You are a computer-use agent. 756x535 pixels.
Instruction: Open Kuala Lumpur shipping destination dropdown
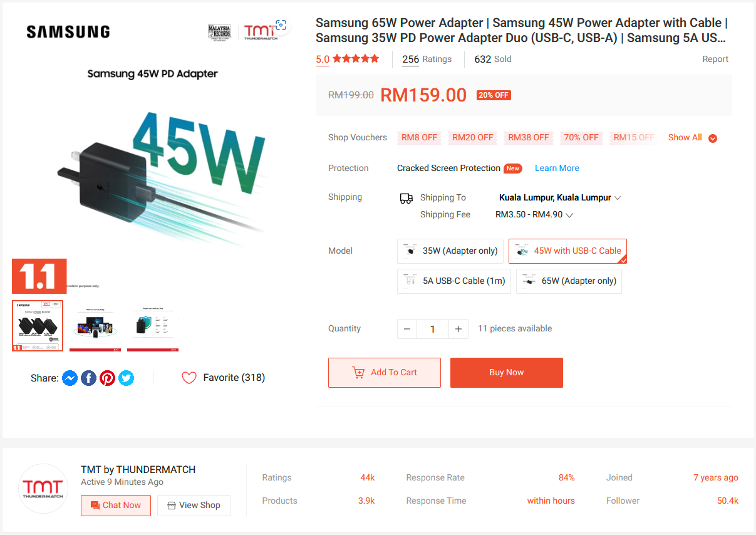point(559,198)
